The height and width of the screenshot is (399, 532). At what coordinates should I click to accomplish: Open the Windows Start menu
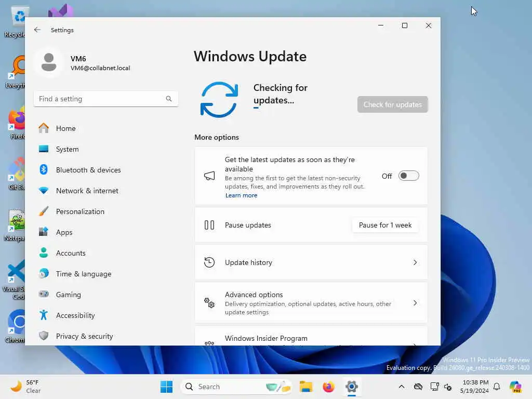tap(166, 387)
